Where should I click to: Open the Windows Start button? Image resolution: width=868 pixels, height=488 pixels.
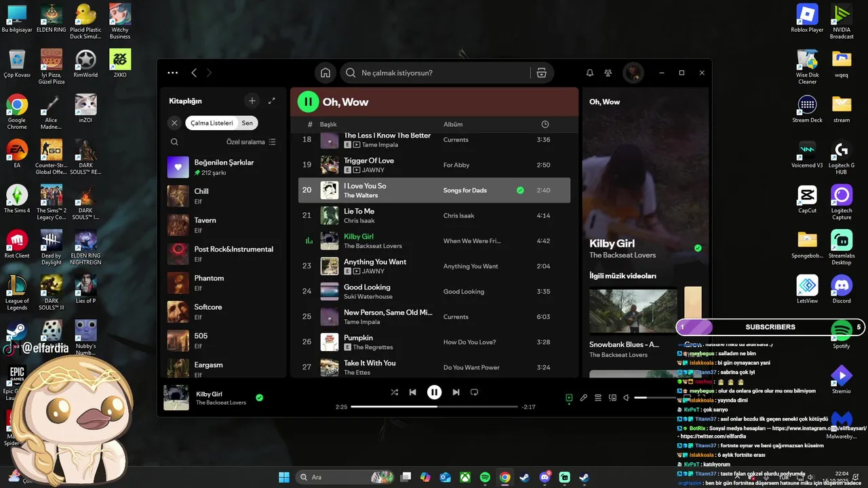(283, 477)
